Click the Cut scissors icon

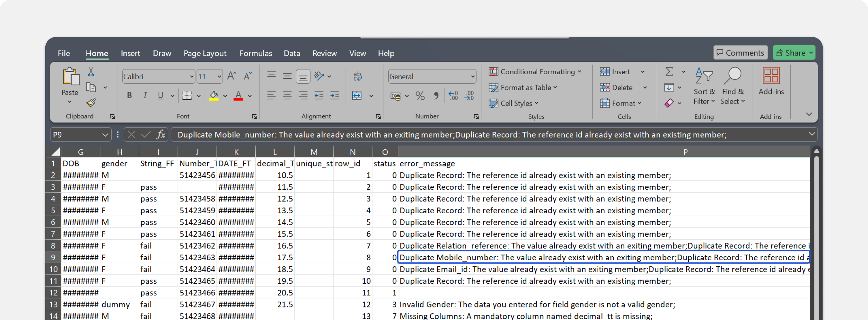(91, 72)
